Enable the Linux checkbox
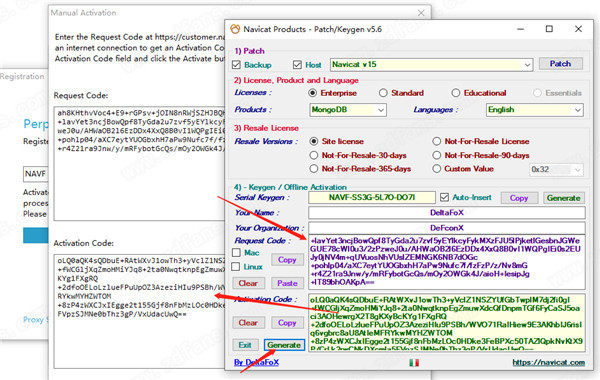This screenshot has width=600, height=380. pos(236,266)
